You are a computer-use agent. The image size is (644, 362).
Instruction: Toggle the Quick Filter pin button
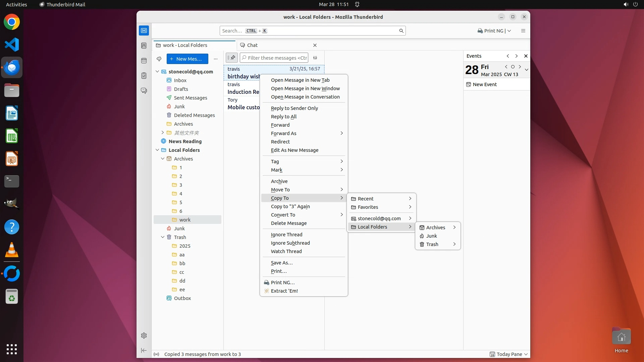pyautogui.click(x=231, y=58)
